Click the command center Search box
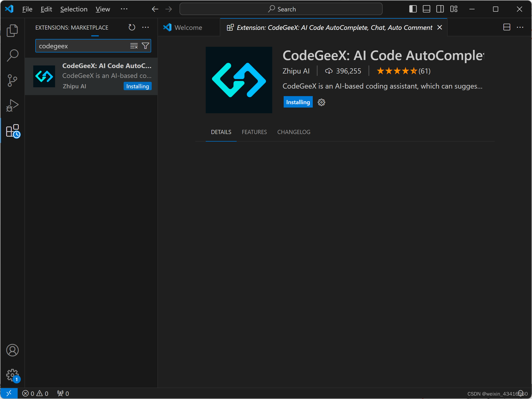This screenshot has height=399, width=532. [x=281, y=9]
